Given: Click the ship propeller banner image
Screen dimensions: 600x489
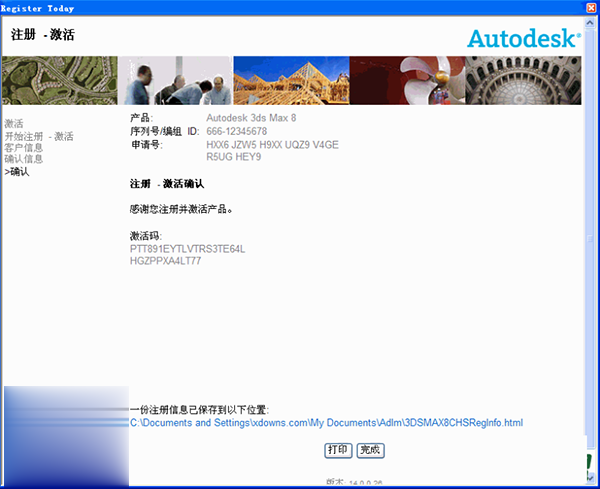Looking at the screenshot, I should click(407, 80).
